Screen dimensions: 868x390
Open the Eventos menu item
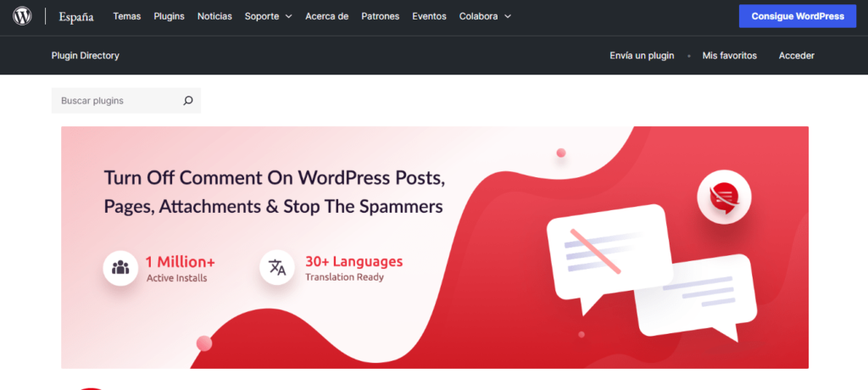[429, 16]
